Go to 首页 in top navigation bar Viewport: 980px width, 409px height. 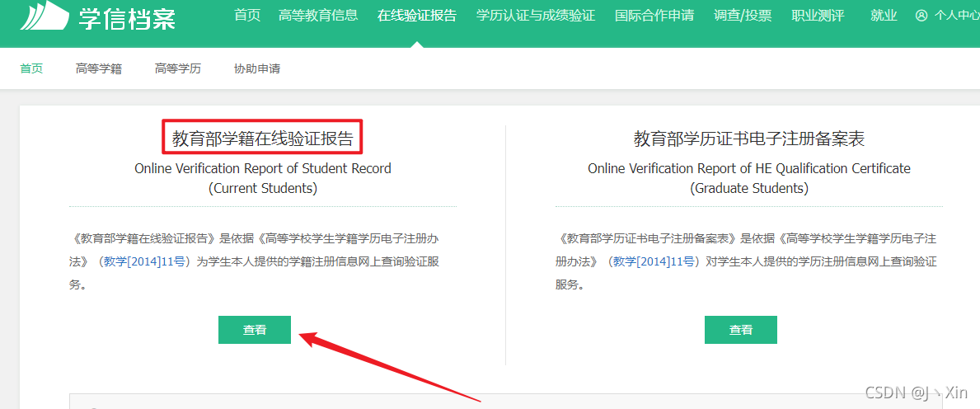click(247, 16)
